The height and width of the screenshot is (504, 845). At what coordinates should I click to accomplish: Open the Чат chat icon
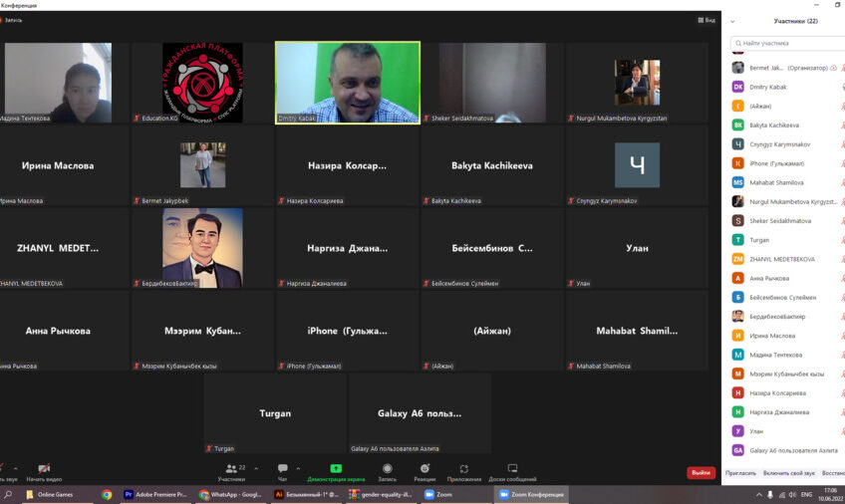pyautogui.click(x=282, y=468)
